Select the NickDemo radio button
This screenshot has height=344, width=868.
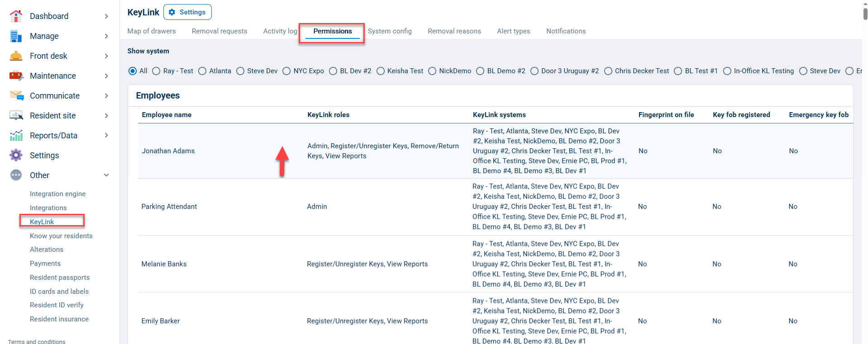[x=432, y=71]
